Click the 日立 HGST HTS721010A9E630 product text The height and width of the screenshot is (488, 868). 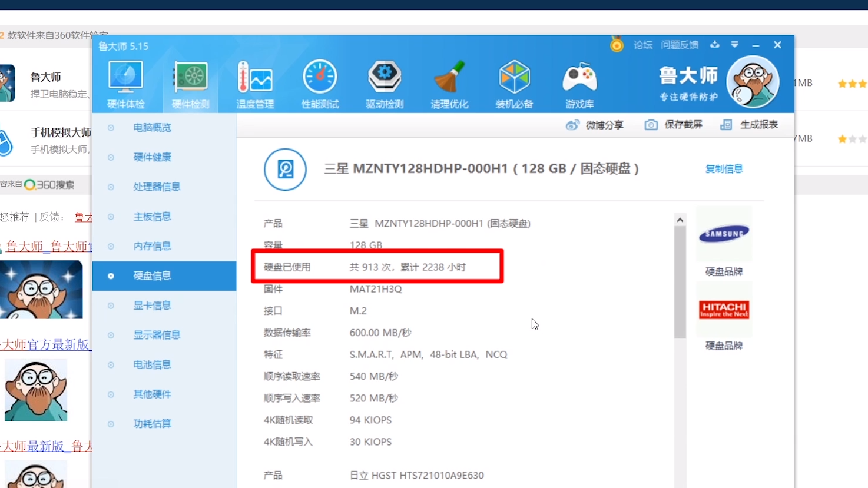click(417, 475)
